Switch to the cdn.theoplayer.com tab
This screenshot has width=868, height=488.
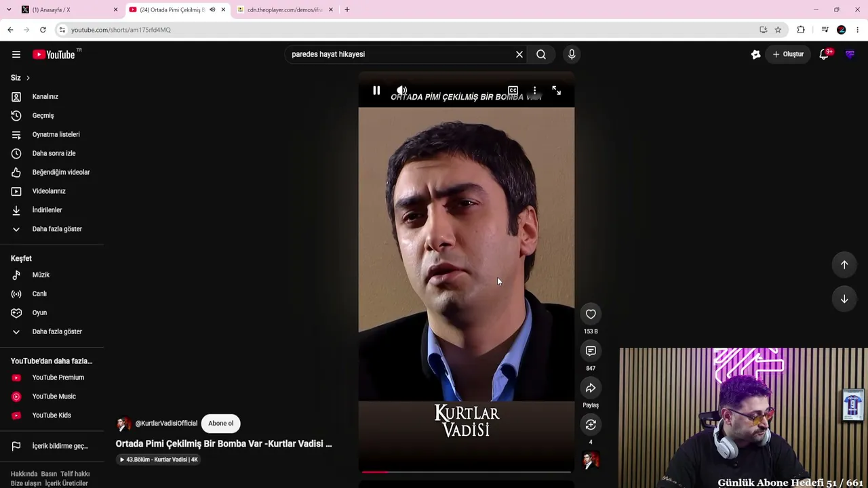pos(285,9)
